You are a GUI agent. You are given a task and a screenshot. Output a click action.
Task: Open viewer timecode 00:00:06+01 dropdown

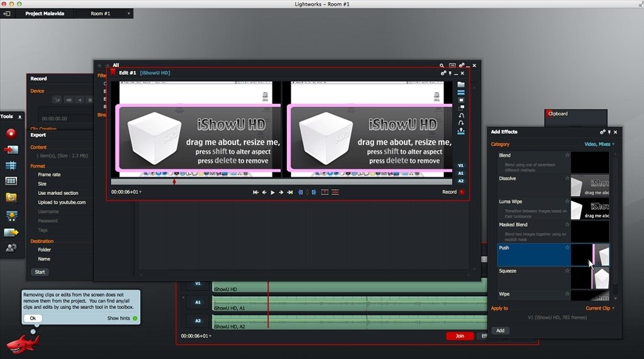[126, 192]
